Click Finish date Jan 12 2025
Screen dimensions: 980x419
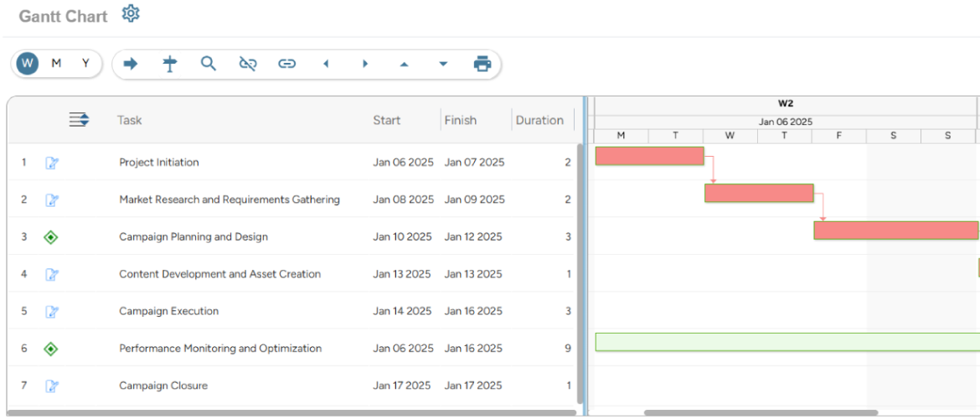[473, 237]
